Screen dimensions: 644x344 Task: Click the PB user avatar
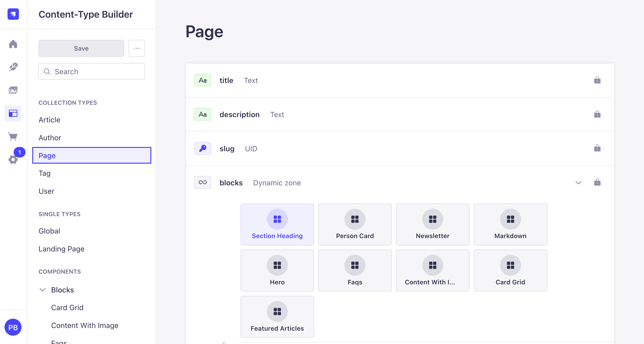[x=13, y=327]
